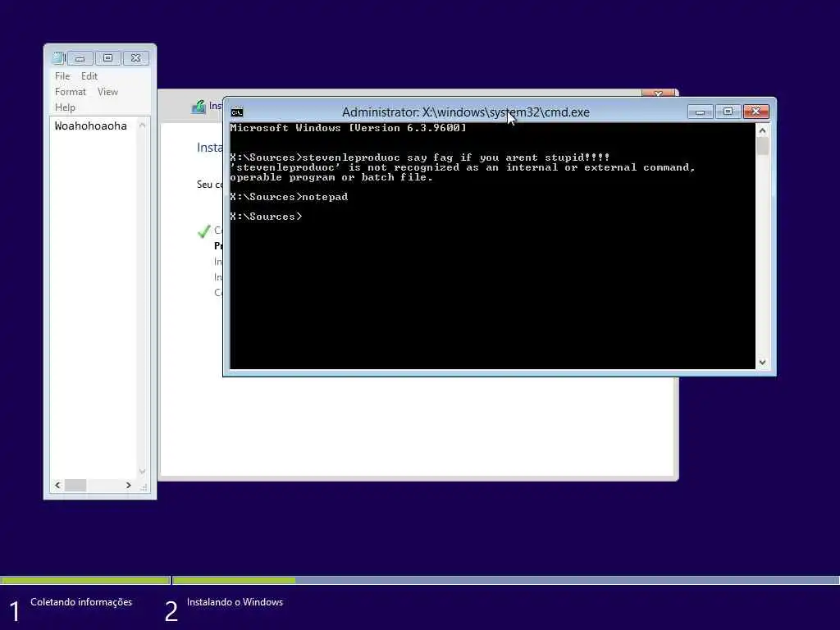Click the Notepad app icon in title bar
Image resolution: width=840 pixels, height=630 pixels.
(58, 58)
